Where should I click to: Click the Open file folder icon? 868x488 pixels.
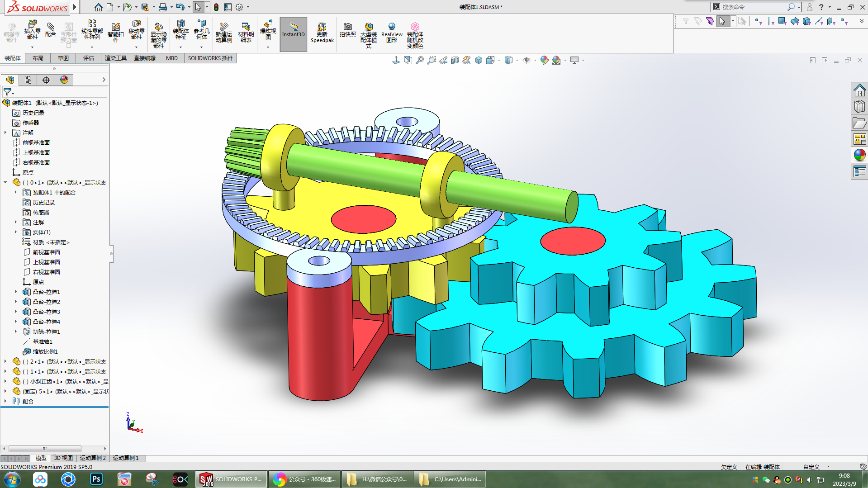click(x=127, y=7)
